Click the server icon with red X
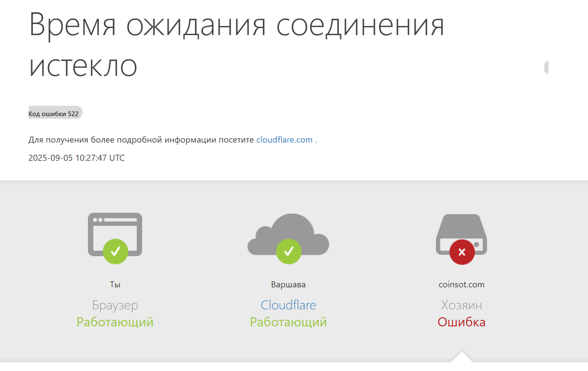Screen dimensions: 588x371 [461, 239]
